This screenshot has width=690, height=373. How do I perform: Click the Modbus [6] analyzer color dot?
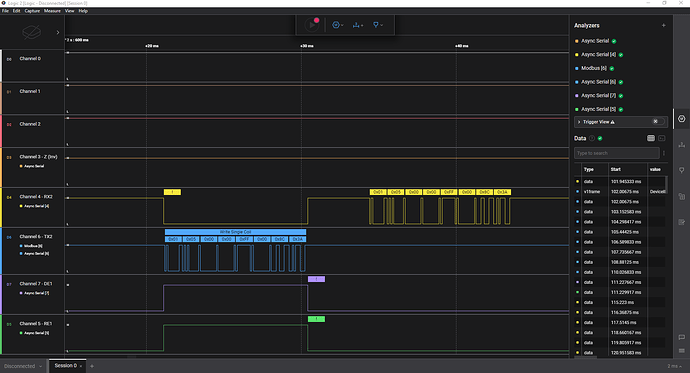[577, 68]
